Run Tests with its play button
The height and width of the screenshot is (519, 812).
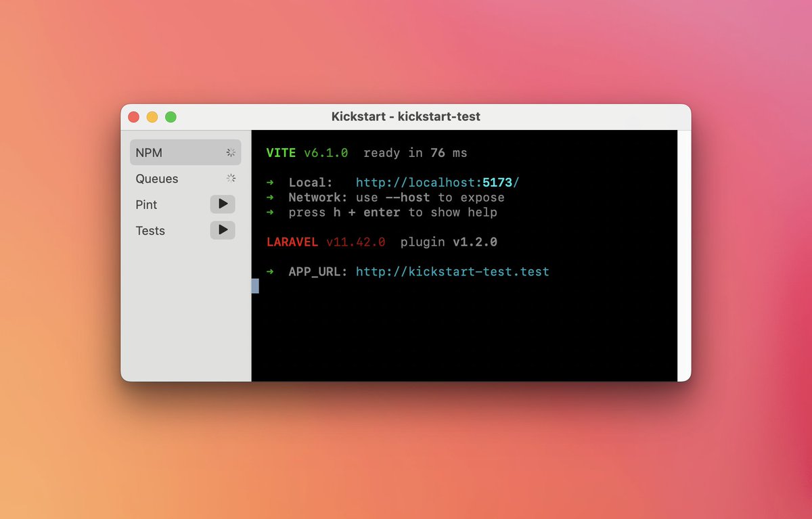[223, 230]
